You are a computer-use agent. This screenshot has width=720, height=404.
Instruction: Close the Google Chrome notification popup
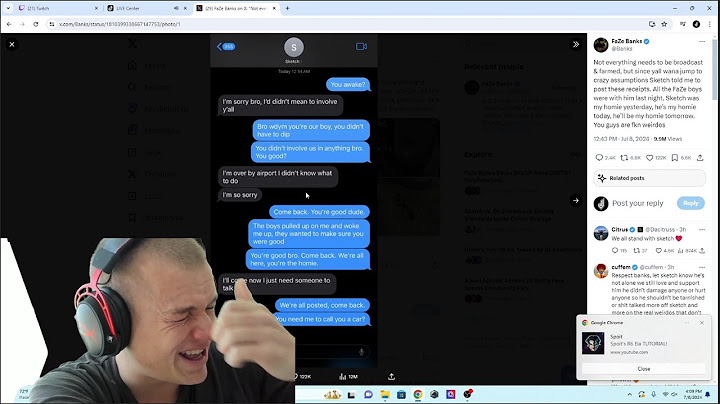pos(702,323)
